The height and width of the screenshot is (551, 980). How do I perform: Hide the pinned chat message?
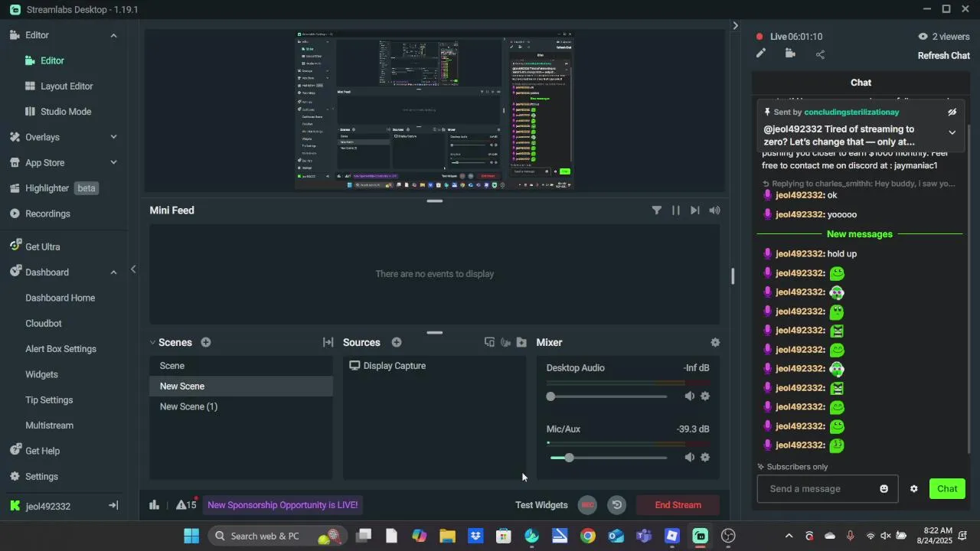click(x=952, y=112)
